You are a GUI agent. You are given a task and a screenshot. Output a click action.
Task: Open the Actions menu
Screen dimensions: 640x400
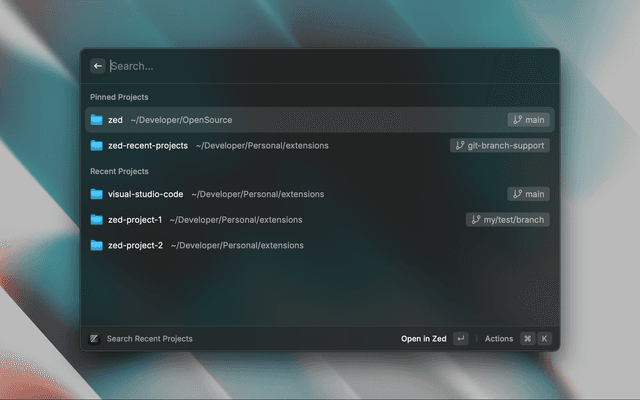point(498,339)
